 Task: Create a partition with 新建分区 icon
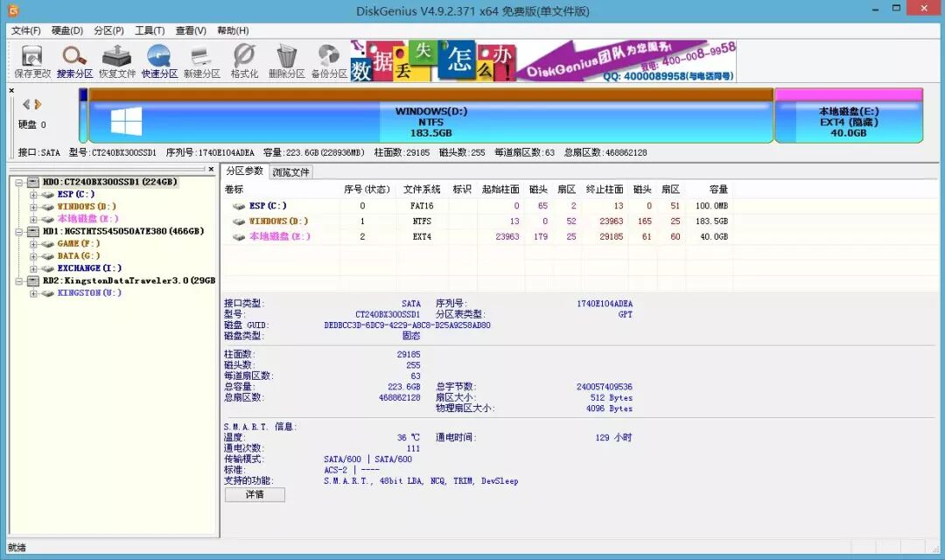(x=201, y=61)
